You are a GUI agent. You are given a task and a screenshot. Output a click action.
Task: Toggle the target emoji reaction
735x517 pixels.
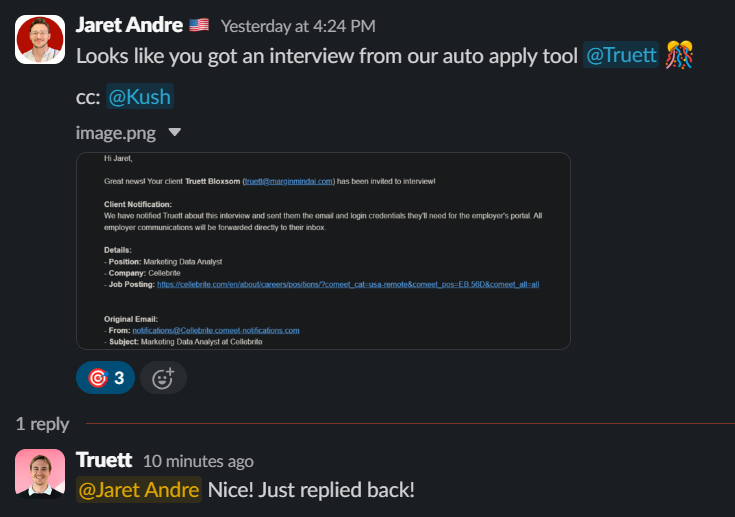pyautogui.click(x=105, y=377)
